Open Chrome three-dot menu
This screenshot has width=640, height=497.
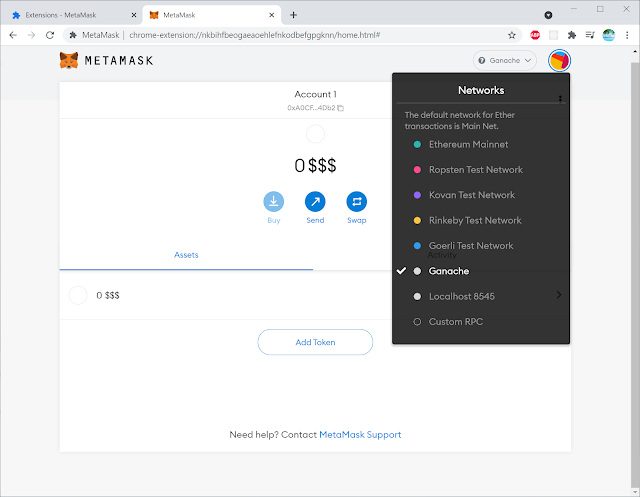[x=627, y=35]
